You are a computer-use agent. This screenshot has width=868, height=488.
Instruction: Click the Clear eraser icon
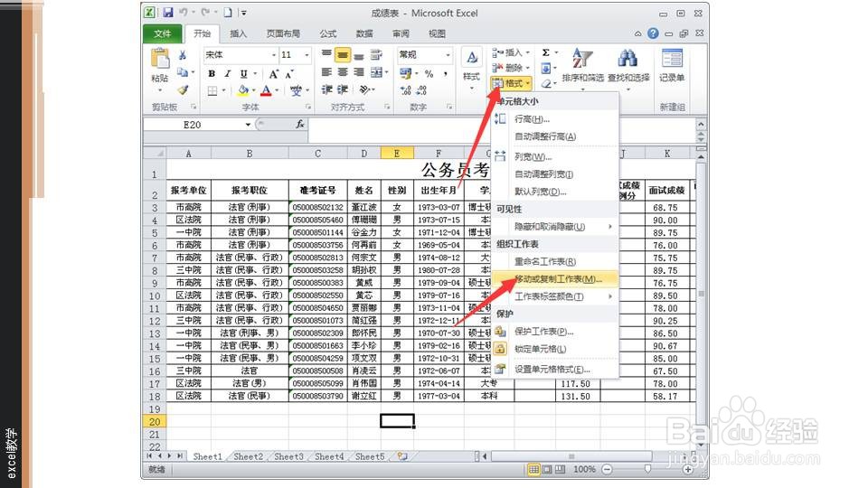click(x=546, y=83)
